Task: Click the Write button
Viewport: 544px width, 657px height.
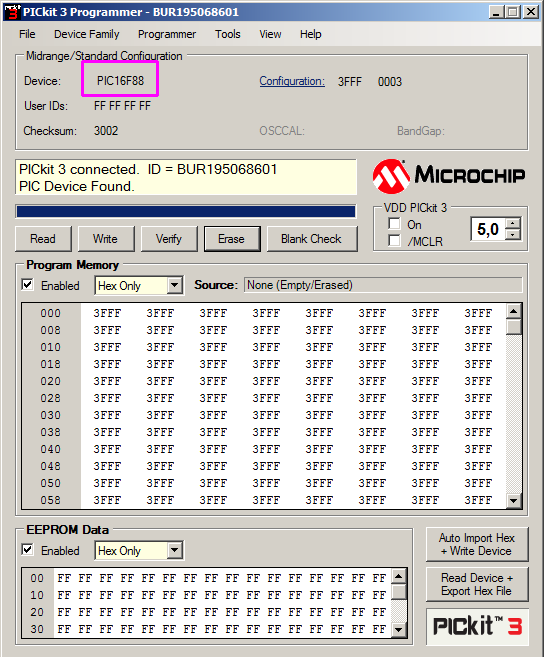Action: (x=106, y=239)
